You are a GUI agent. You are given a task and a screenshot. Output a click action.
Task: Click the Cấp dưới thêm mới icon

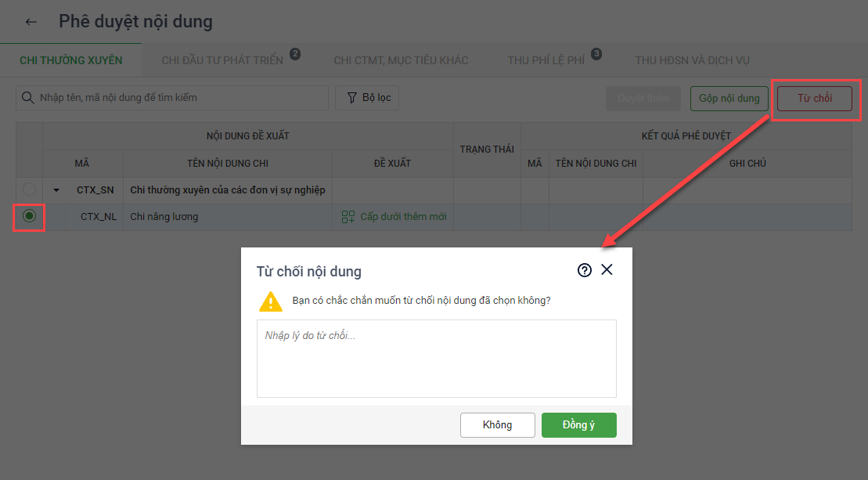coord(348,217)
